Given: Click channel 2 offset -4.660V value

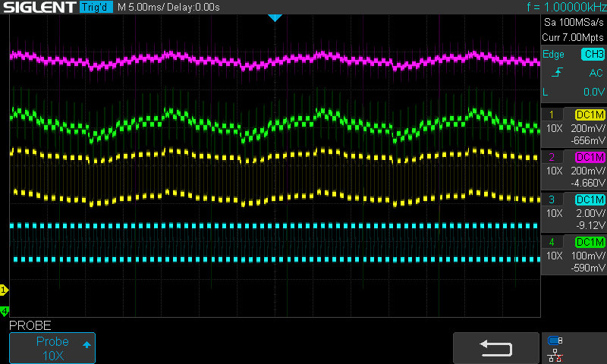Looking at the screenshot, I should [x=587, y=183].
